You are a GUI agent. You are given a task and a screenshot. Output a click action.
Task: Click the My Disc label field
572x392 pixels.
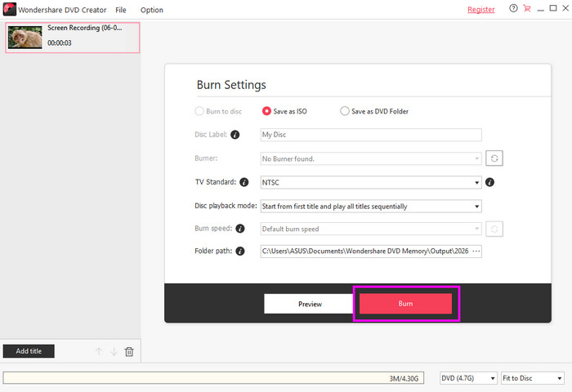(371, 135)
